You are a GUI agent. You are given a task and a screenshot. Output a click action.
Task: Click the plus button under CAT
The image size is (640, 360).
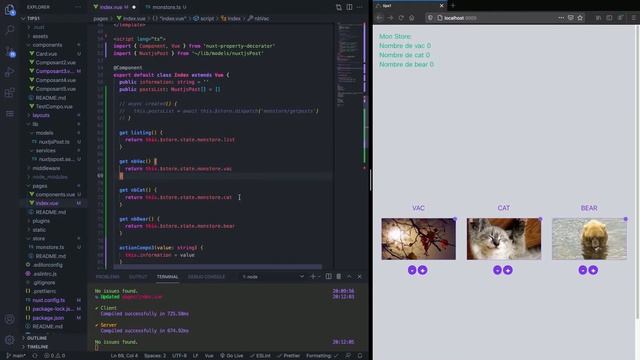[508, 270]
